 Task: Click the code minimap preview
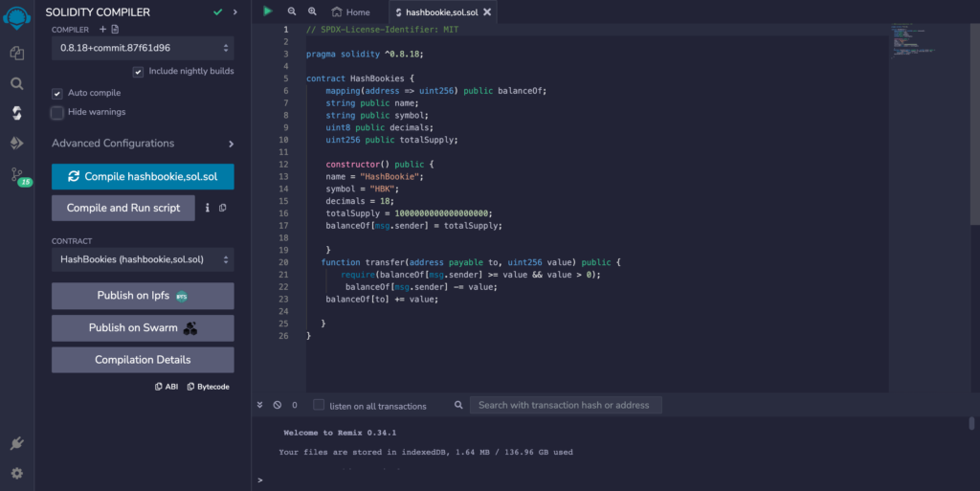point(912,41)
